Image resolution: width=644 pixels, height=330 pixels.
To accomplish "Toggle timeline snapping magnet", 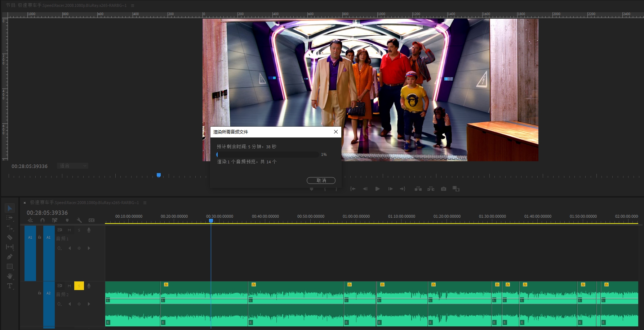I will click(x=43, y=220).
